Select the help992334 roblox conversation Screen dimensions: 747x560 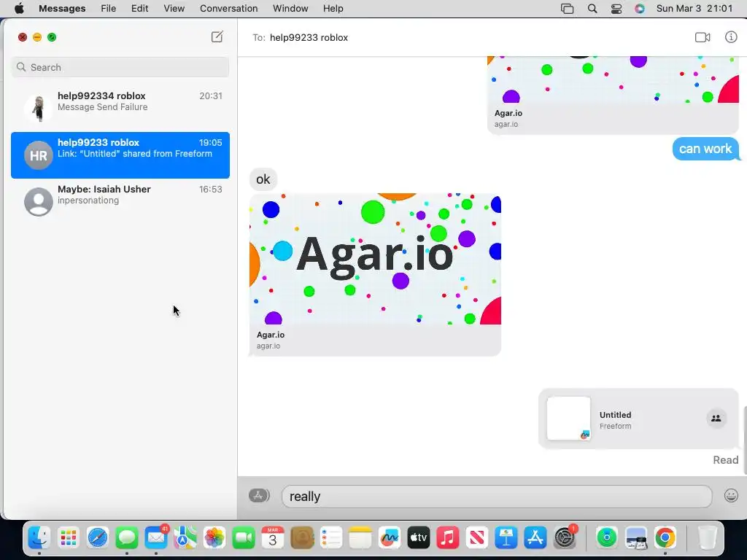(120, 108)
